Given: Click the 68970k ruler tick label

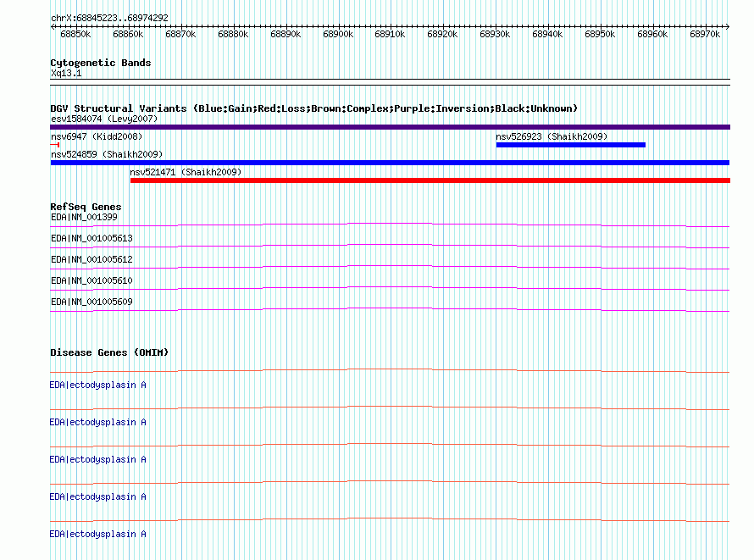Looking at the screenshot, I should (x=705, y=34).
